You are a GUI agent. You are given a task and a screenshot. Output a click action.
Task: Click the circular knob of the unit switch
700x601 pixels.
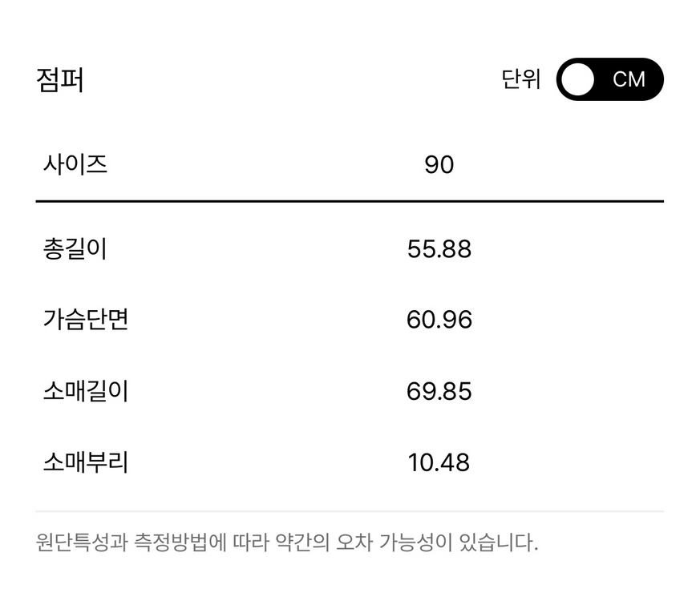pyautogui.click(x=577, y=79)
